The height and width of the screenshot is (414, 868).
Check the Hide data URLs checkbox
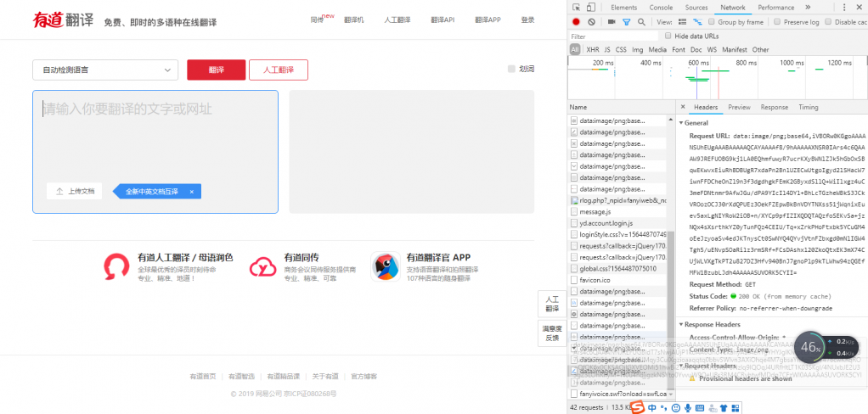668,36
